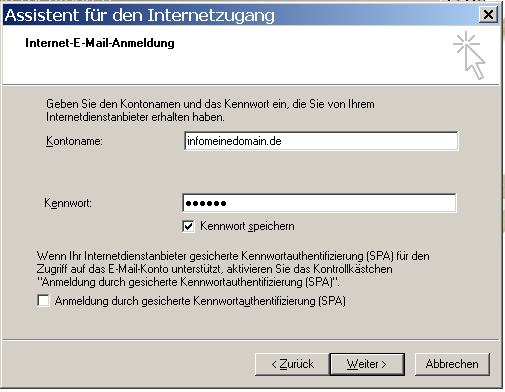
Task: Click the SPA explanation paragraph
Action: coord(233,269)
